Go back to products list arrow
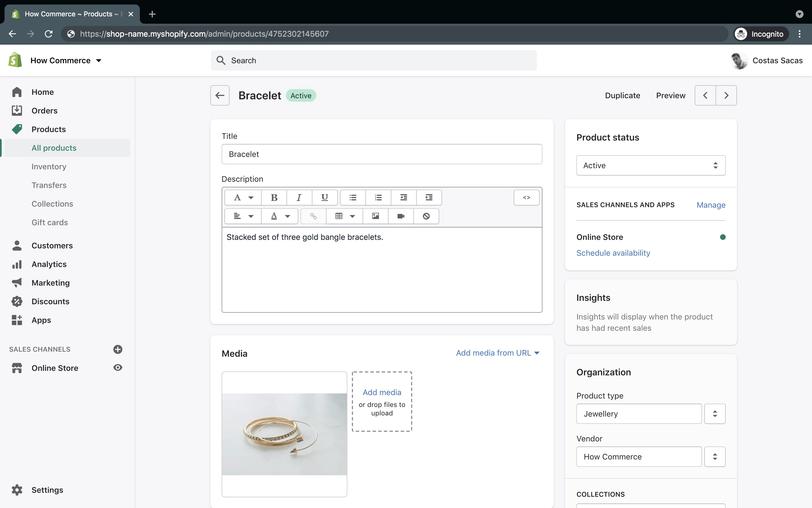Viewport: 812px width, 508px height. 220,95
